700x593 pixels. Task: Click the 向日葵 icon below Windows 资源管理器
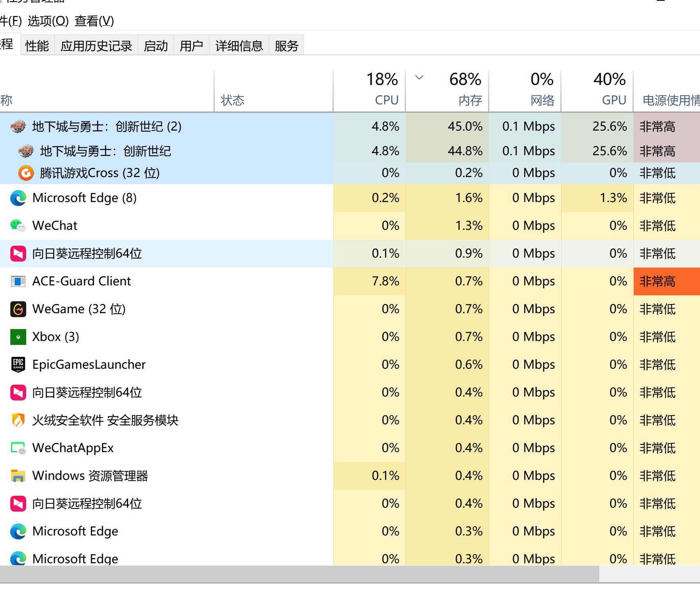[18, 503]
